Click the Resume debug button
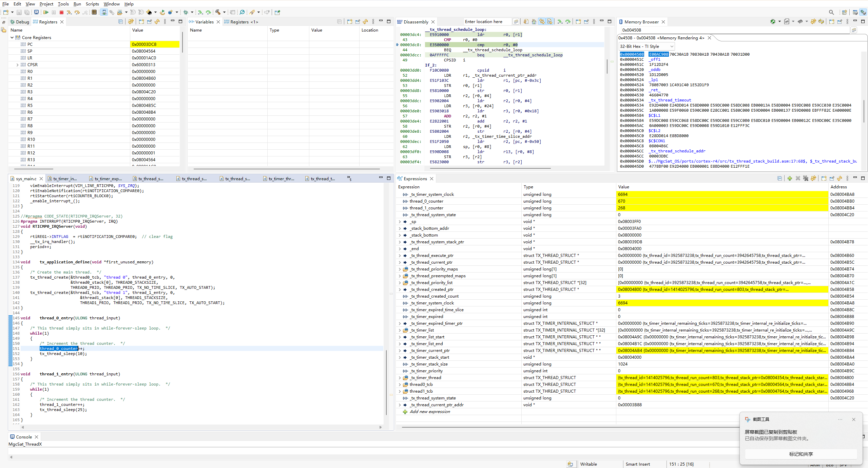Image resolution: width=868 pixels, height=468 pixels. pyautogui.click(x=46, y=12)
